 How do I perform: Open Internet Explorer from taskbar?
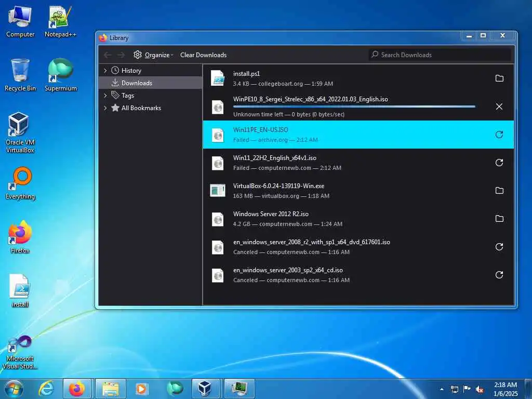tap(46, 389)
